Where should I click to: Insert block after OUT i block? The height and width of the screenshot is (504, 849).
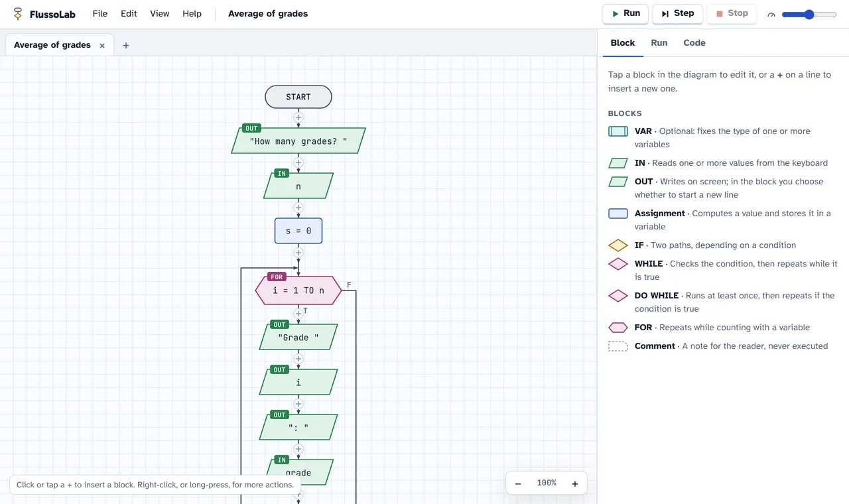[x=298, y=404]
